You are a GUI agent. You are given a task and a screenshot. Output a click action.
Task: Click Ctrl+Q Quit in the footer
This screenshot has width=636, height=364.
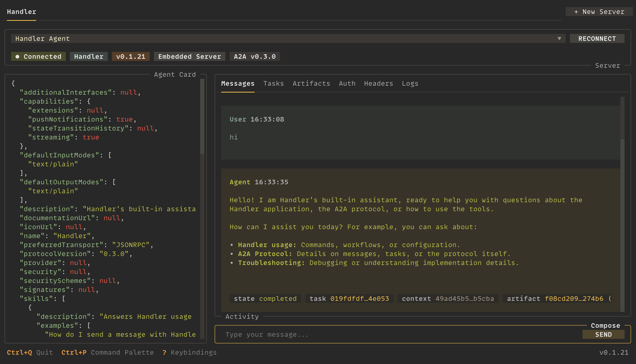[30, 353]
